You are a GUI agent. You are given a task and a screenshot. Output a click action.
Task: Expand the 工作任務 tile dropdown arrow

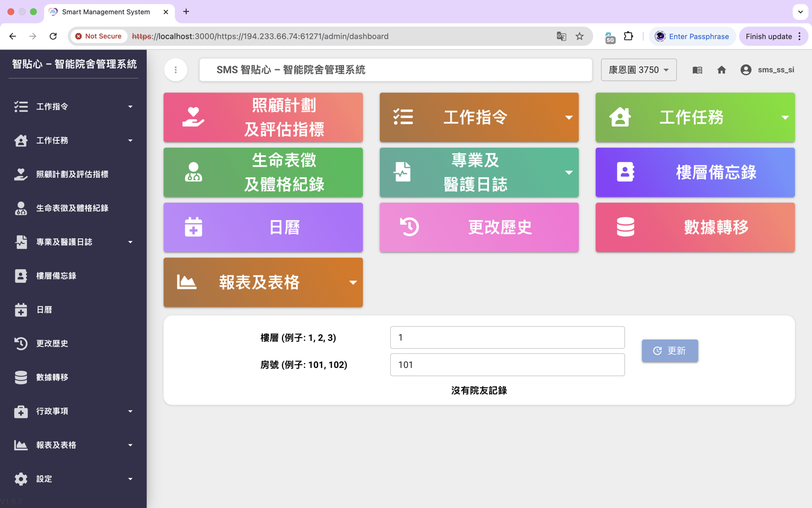coord(785,117)
